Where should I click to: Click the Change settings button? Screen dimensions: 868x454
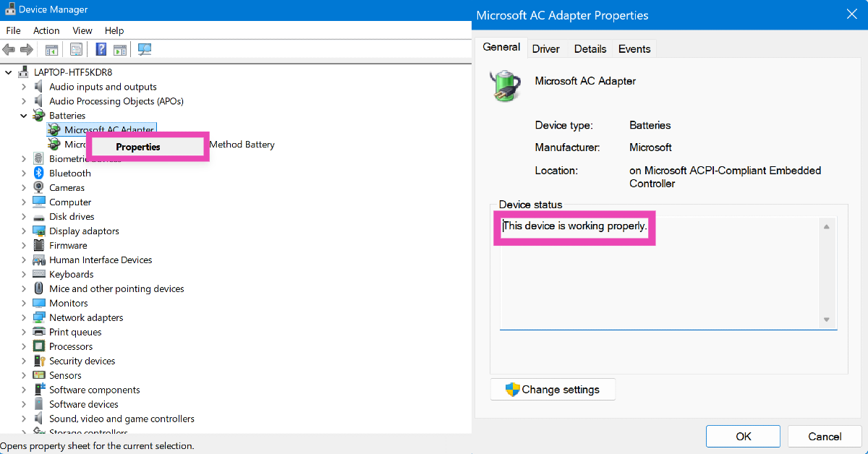click(x=553, y=390)
